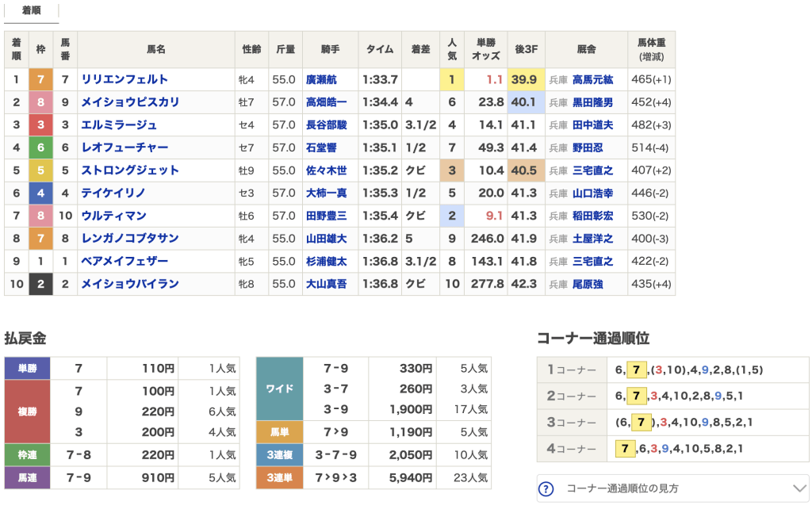Click highlighted 後3F value 39.9
Viewport: 812px width, 517px height.
[524, 80]
